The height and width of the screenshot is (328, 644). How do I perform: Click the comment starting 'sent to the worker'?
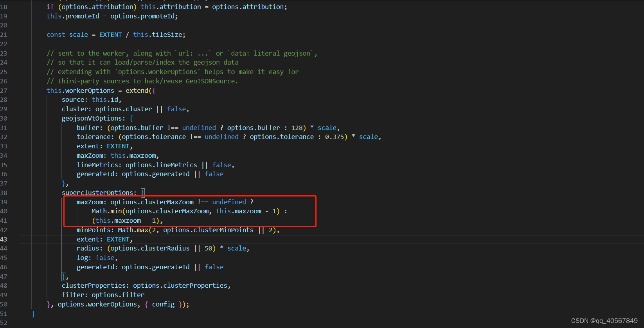tap(182, 53)
